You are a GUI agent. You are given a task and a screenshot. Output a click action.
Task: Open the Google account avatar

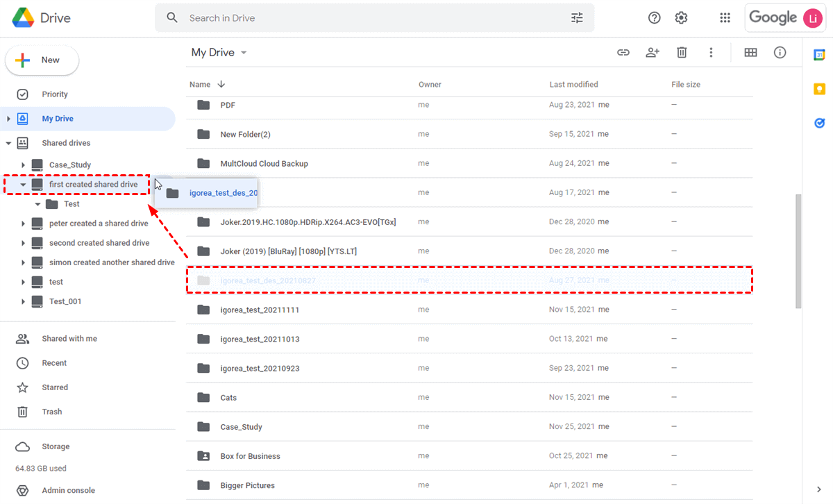(x=813, y=18)
